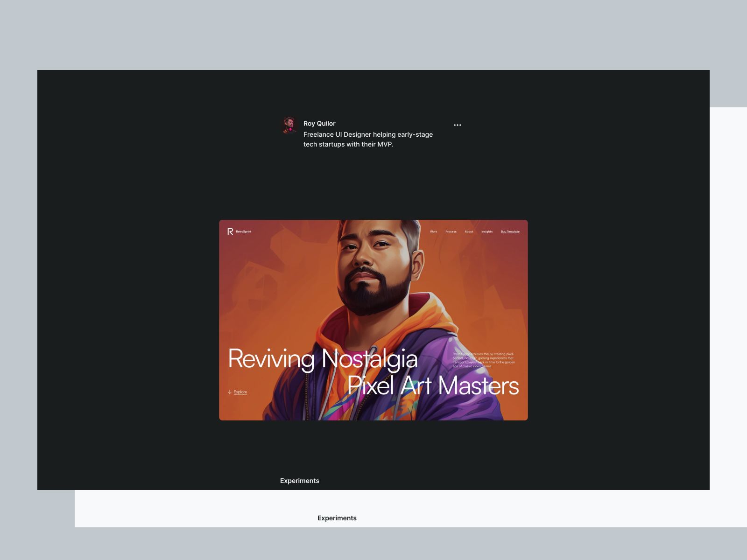Select the About nav item
Image resolution: width=747 pixels, height=560 pixels.
(469, 232)
